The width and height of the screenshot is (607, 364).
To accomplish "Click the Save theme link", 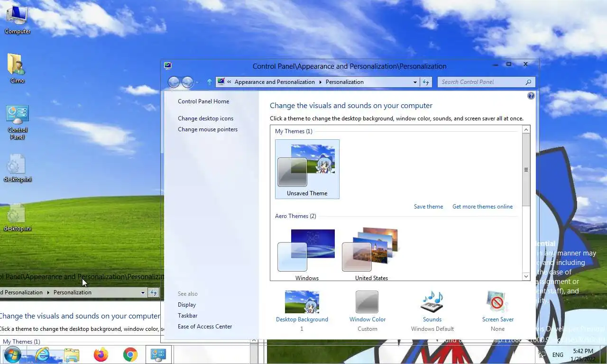I will (x=428, y=207).
